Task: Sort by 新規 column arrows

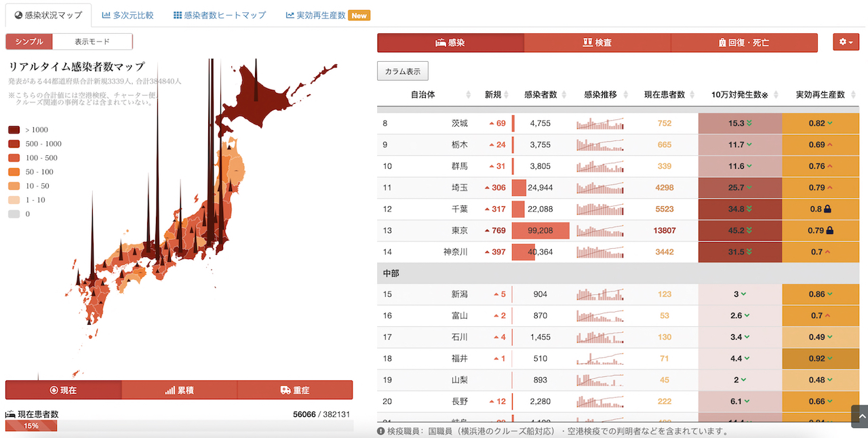Action: click(506, 95)
